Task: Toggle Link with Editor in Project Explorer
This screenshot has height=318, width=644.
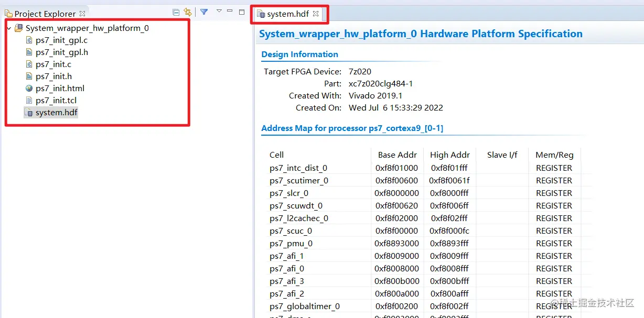Action: pyautogui.click(x=187, y=12)
